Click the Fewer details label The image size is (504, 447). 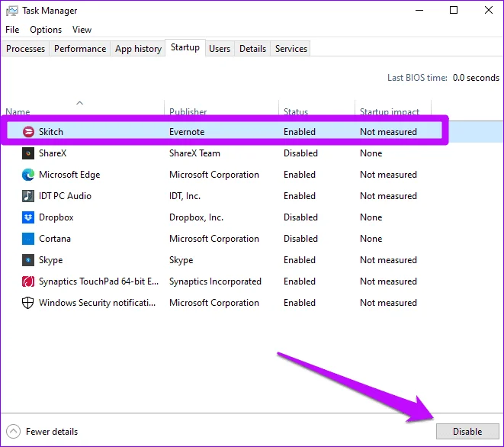[52, 432]
